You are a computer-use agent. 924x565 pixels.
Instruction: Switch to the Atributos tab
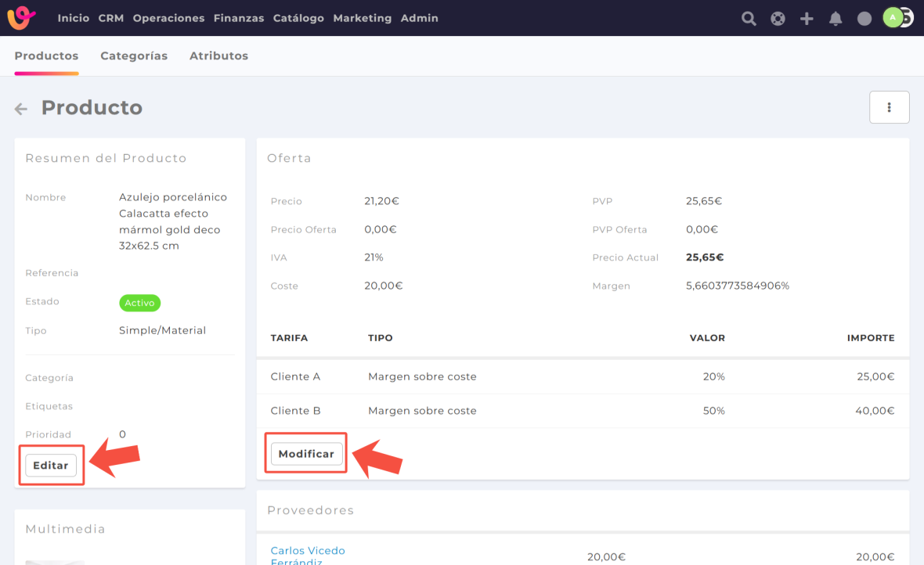(218, 56)
